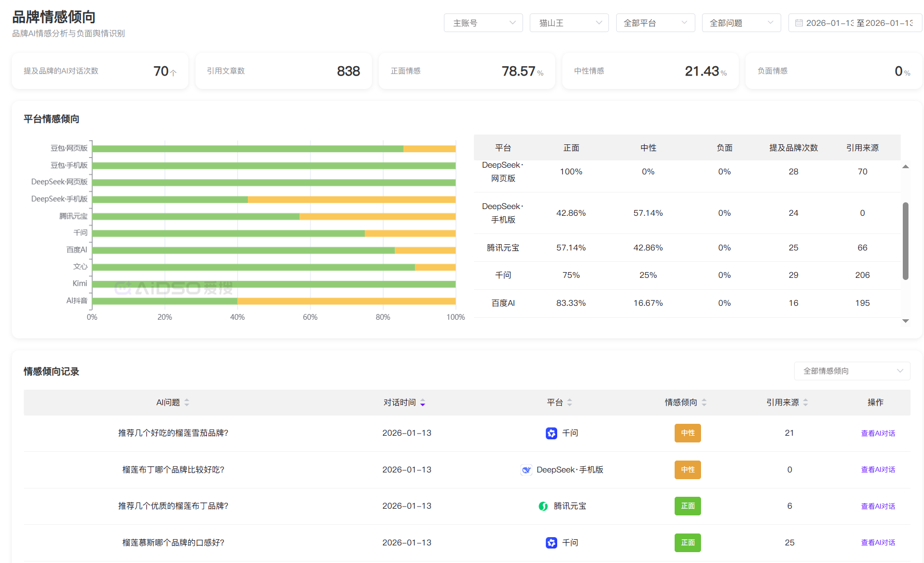
Task: Open 查看AI对话 for DeepSeek手机版 record
Action: (x=877, y=470)
